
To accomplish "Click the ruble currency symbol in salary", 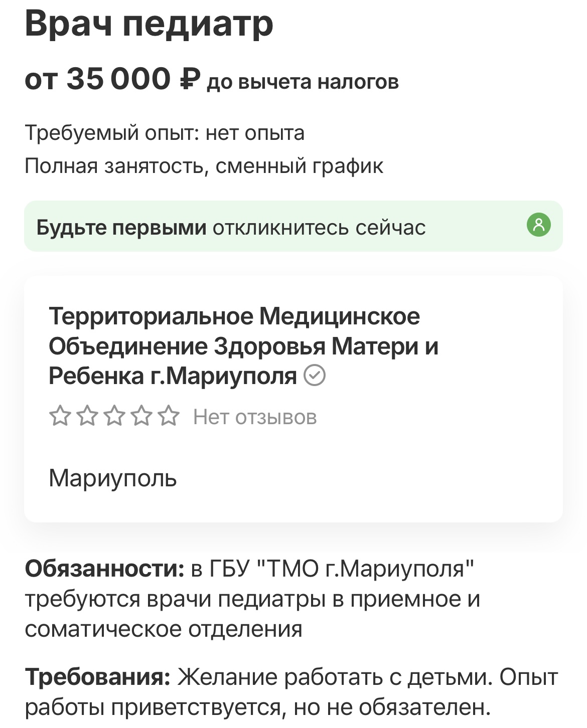I will click(x=190, y=80).
